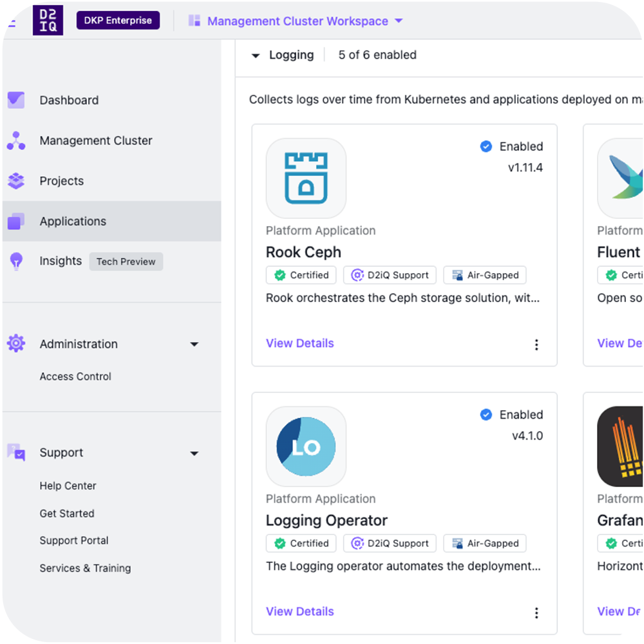Click the Rook Ceph application logo
Image resolution: width=644 pixels, height=644 pixels.
[306, 178]
